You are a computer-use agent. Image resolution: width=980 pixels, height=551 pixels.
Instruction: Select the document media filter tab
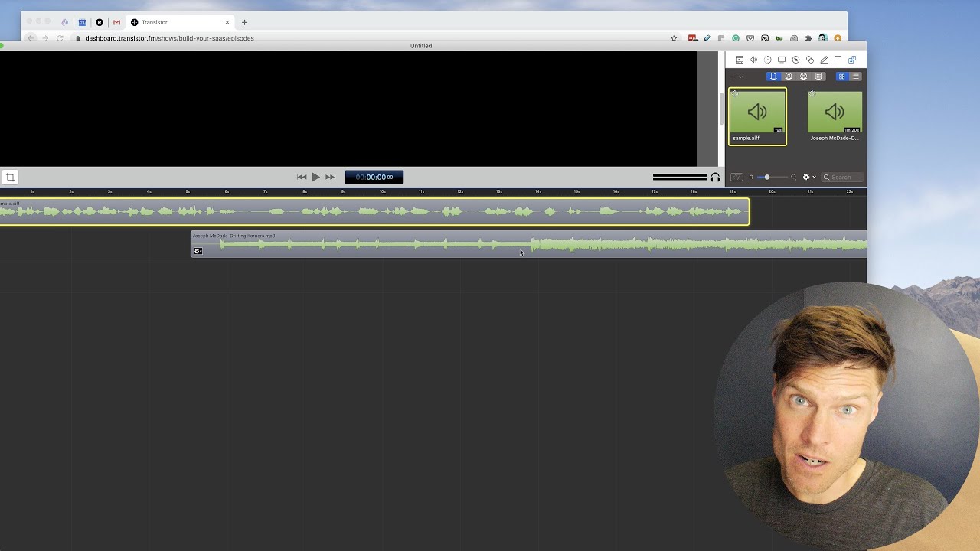pyautogui.click(x=773, y=77)
